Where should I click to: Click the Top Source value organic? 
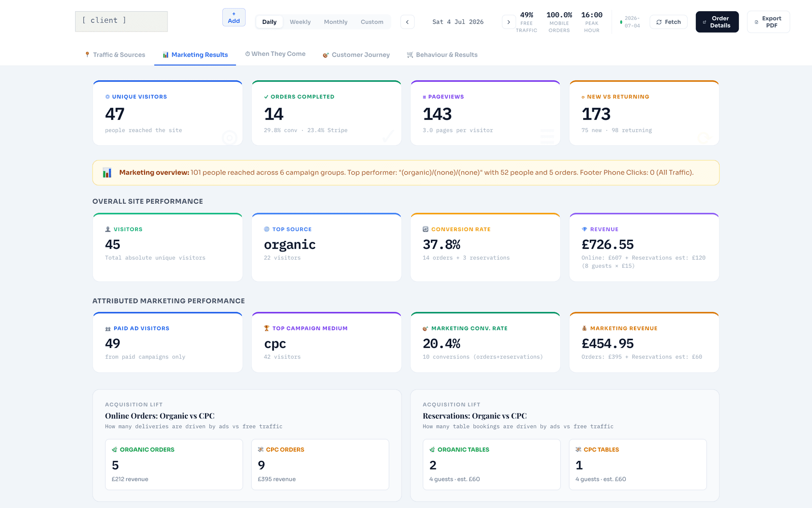pyautogui.click(x=290, y=245)
